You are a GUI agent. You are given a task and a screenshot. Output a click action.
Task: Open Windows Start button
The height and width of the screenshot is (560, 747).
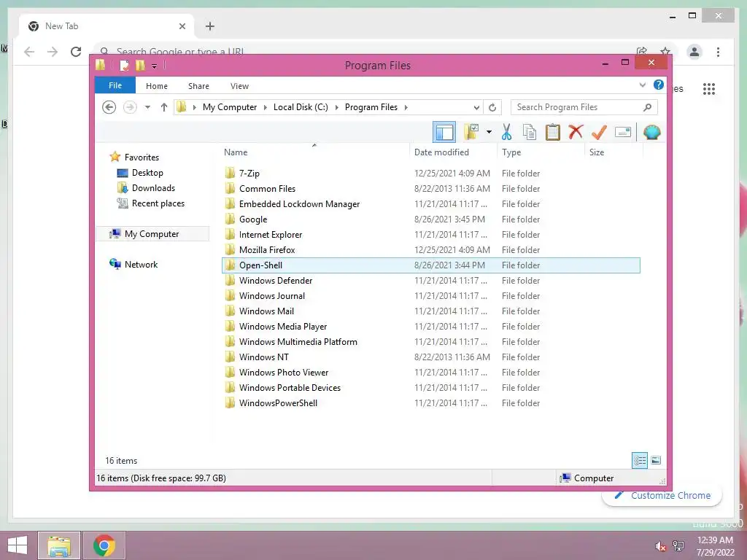tap(18, 545)
